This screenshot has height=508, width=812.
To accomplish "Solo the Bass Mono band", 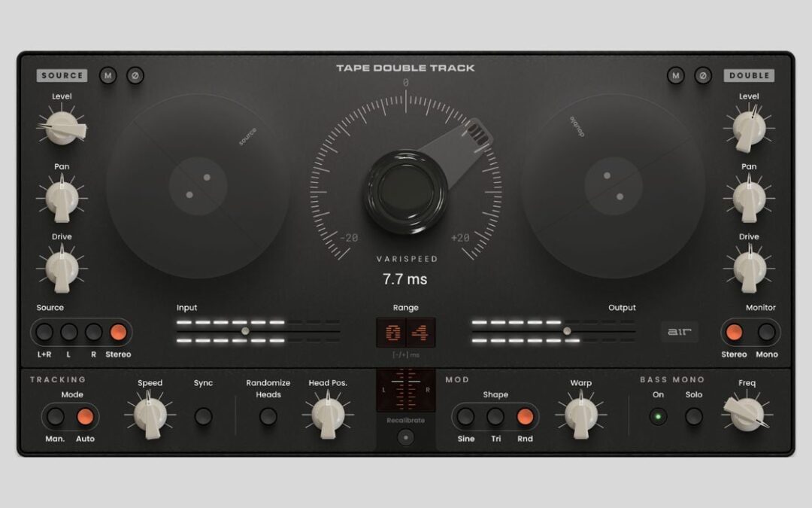I will point(693,415).
